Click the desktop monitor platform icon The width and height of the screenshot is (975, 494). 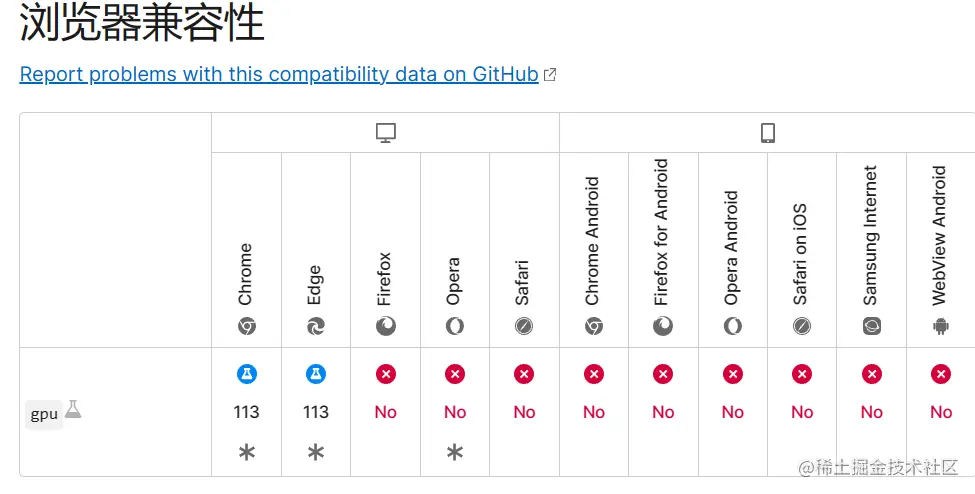point(386,133)
